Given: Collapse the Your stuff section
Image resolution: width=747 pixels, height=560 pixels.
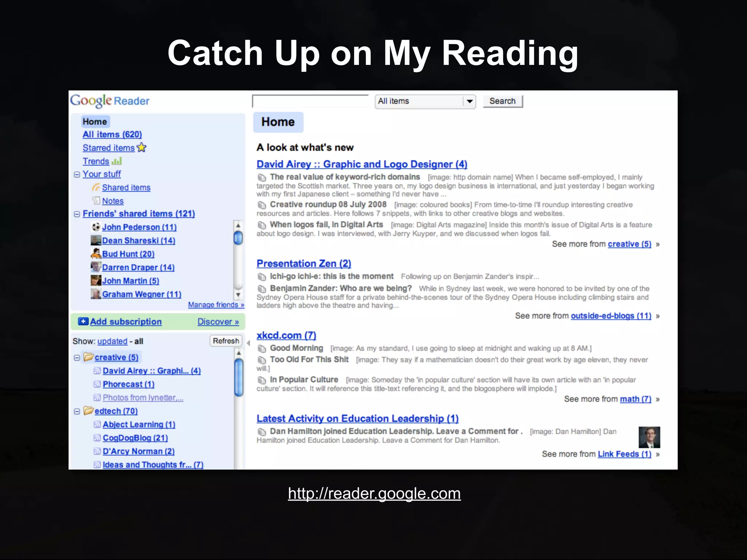Looking at the screenshot, I should coord(77,175).
